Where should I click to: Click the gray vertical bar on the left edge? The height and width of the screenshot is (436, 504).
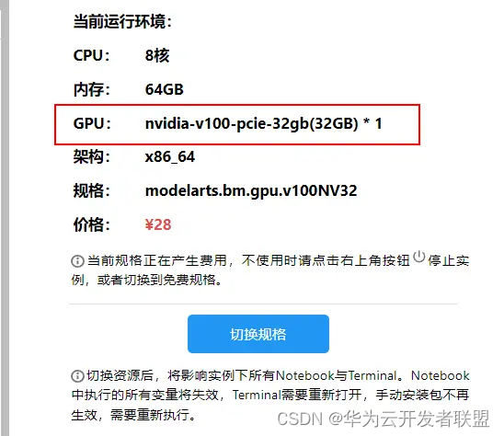(5, 218)
